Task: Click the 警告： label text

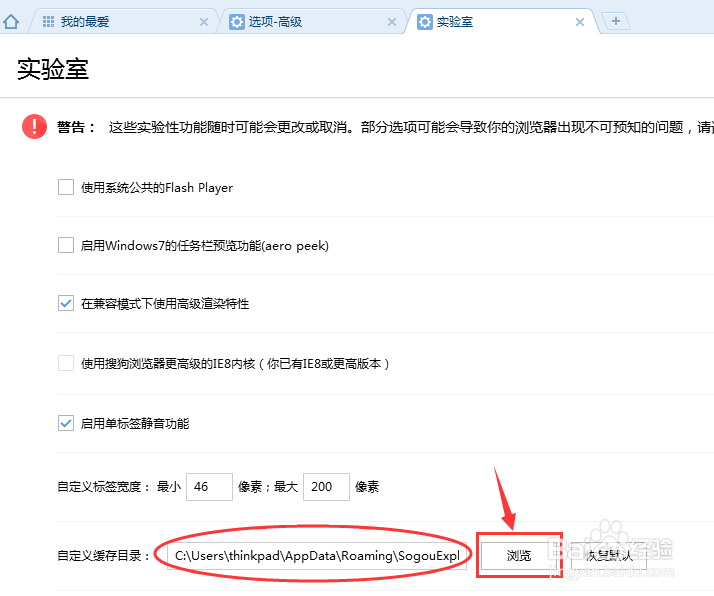Action: click(76, 127)
